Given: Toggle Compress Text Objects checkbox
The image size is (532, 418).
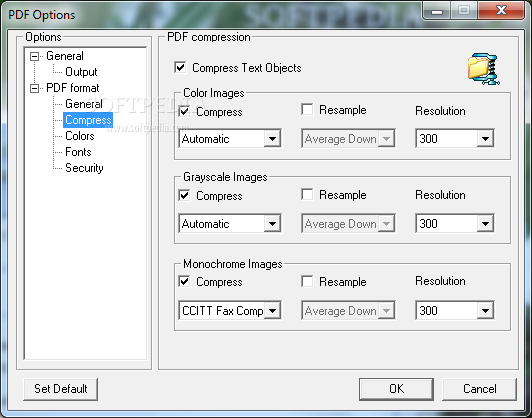Looking at the screenshot, I should 180,67.
